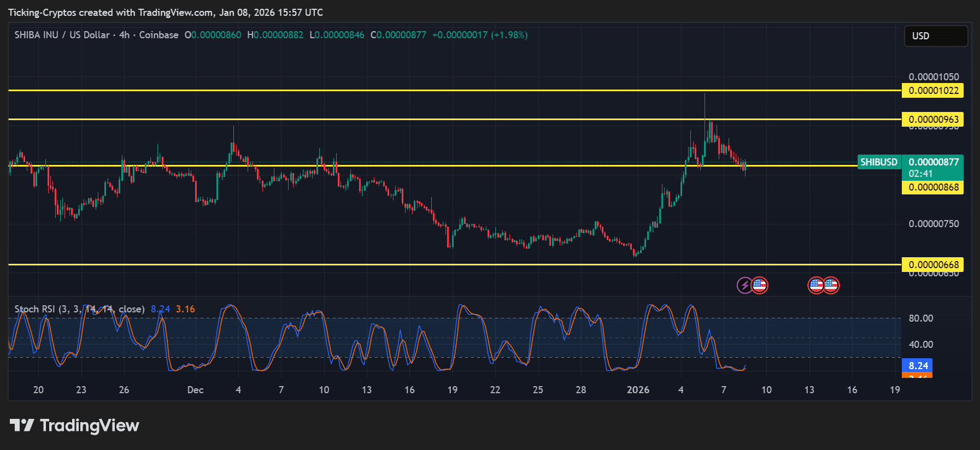Click the 0.00000750 level on price axis
The height and width of the screenshot is (450, 980).
pyautogui.click(x=933, y=224)
